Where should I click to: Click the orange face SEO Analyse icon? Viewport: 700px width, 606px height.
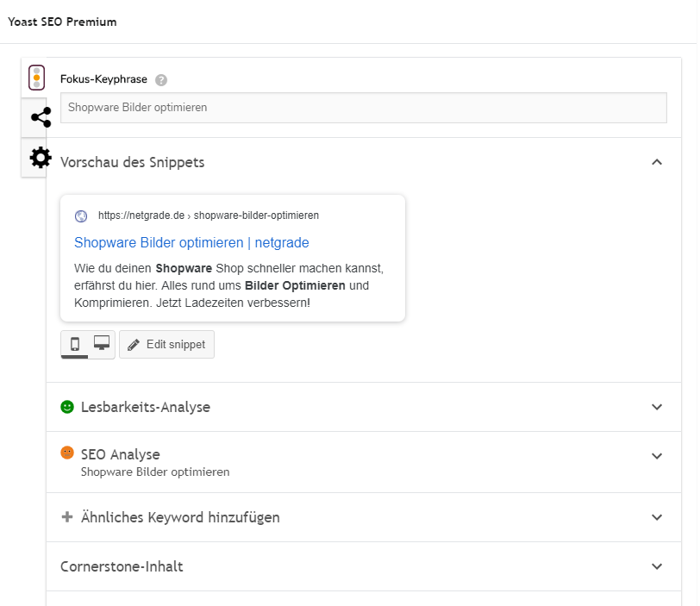[67, 453]
